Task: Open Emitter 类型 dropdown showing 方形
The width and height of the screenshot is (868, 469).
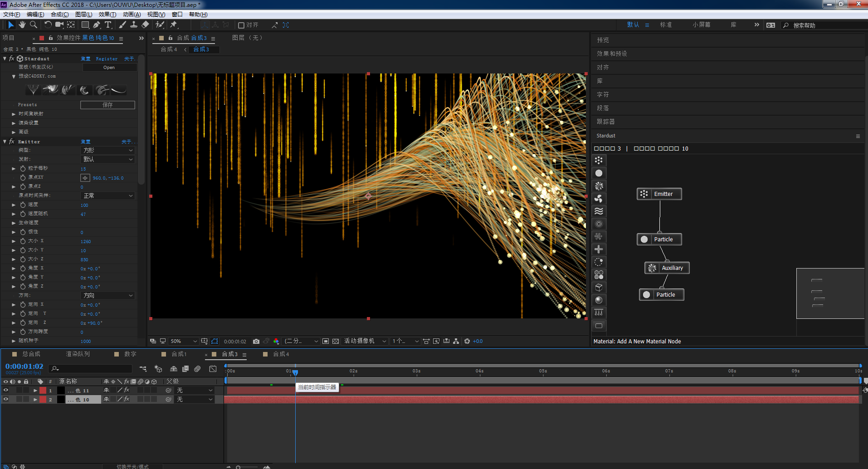Action: click(108, 150)
